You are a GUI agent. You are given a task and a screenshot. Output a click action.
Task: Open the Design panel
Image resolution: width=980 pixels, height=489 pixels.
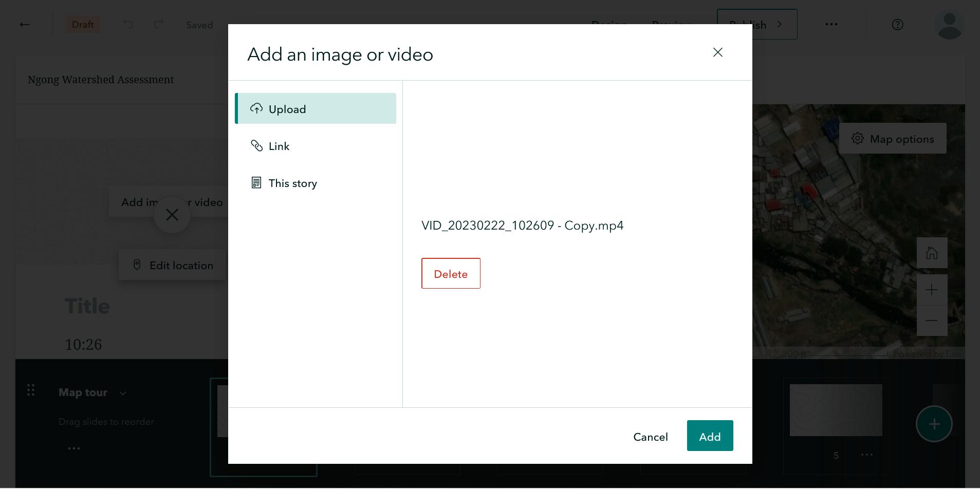coord(609,24)
